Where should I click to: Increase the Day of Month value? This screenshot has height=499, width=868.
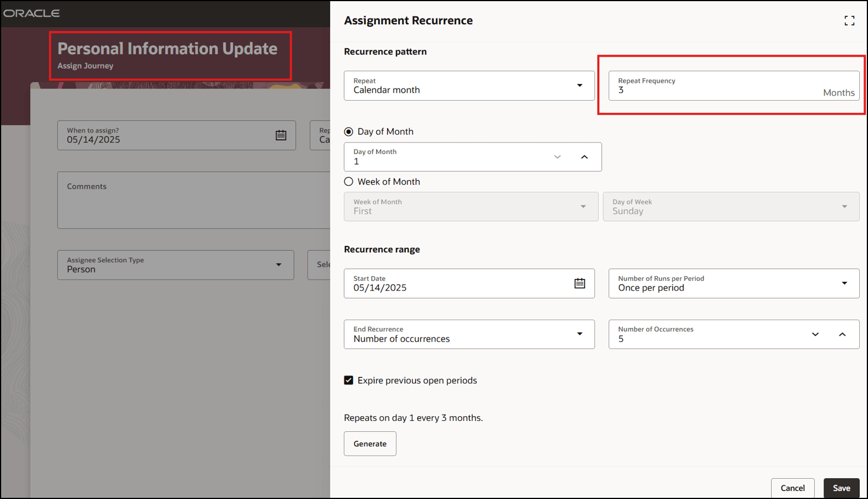[x=584, y=157]
